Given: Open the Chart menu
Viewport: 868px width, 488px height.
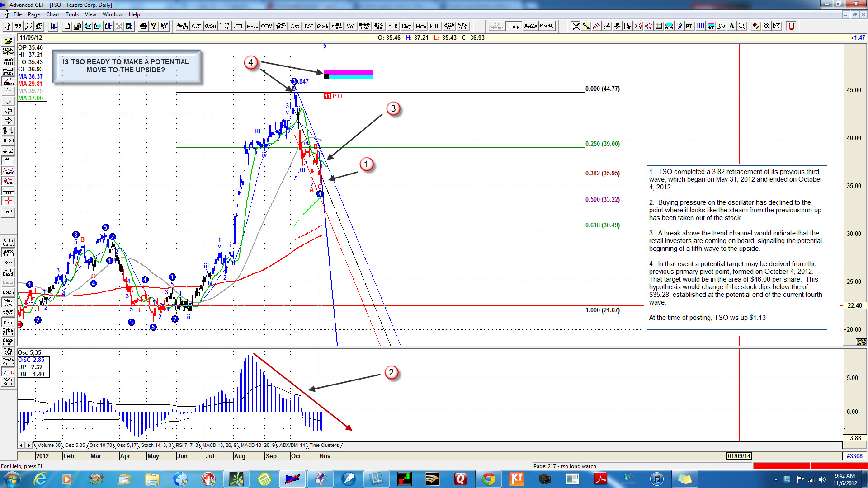Looking at the screenshot, I should (52, 14).
